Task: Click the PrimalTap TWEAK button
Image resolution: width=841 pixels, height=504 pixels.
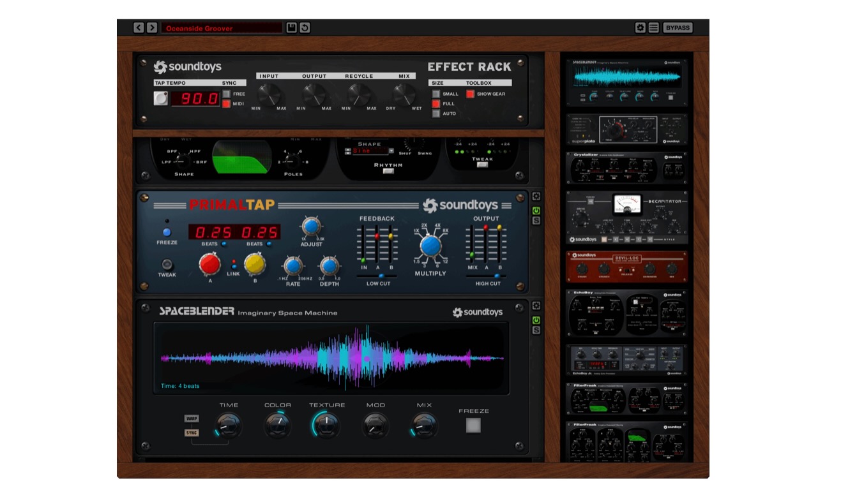Action: 167,264
